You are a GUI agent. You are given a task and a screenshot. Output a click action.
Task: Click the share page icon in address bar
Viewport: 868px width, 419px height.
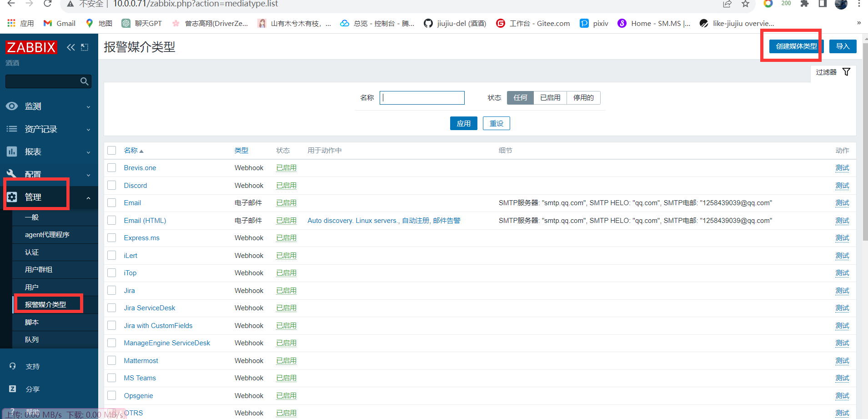point(727,4)
